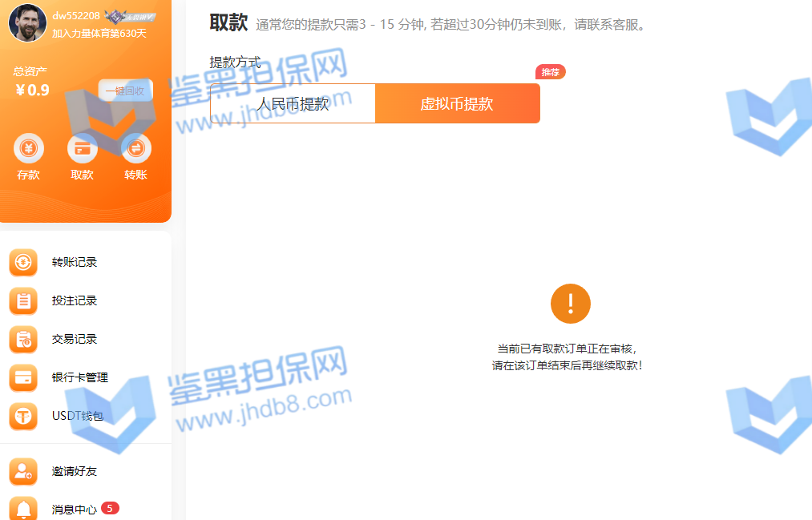Viewport: 812px width, 520px height.
Task: Open bank card management (银行卡管理) icon
Action: [x=23, y=377]
